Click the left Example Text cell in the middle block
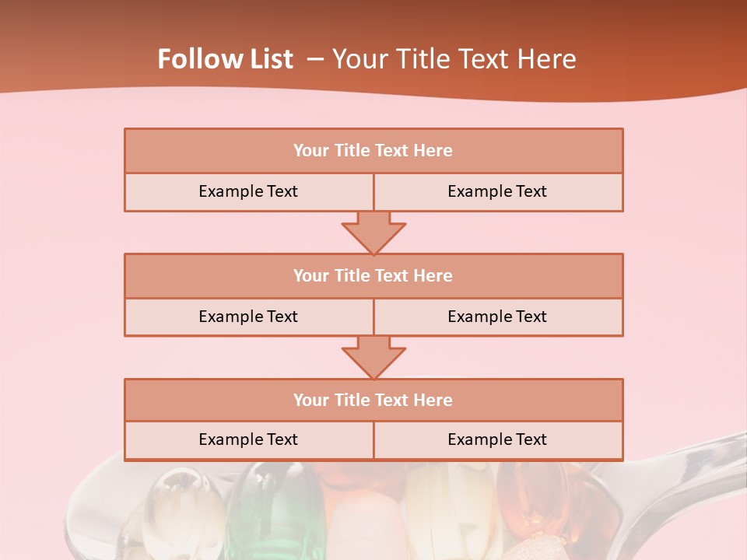Screen dimensions: 747x560 tap(248, 317)
